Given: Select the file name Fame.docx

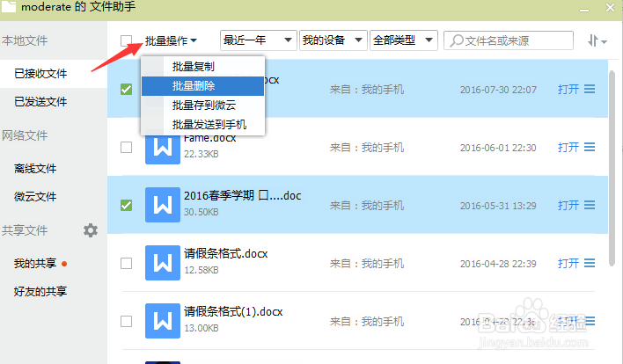Looking at the screenshot, I should point(209,138).
